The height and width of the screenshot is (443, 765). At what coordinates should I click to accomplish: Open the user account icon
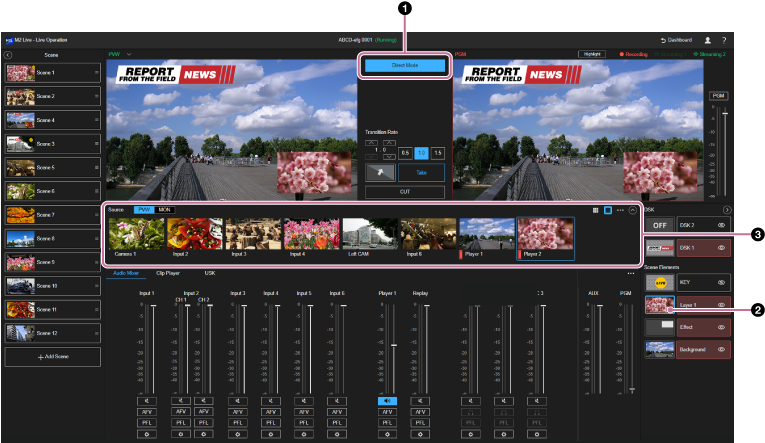pyautogui.click(x=707, y=40)
